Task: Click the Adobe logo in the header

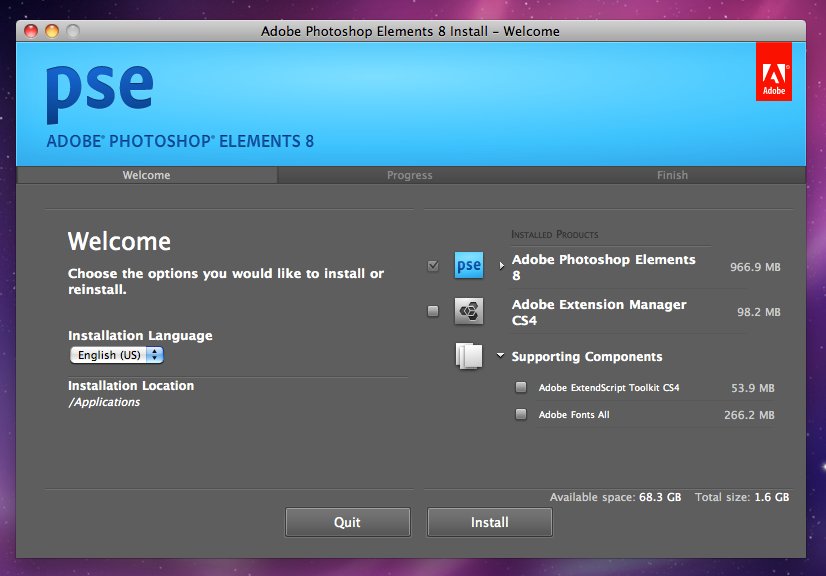Action: (773, 72)
